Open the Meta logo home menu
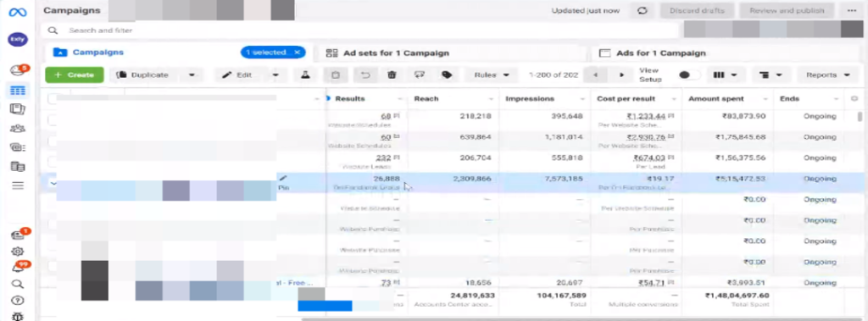Image resolution: width=868 pixels, height=321 pixels. point(18,13)
